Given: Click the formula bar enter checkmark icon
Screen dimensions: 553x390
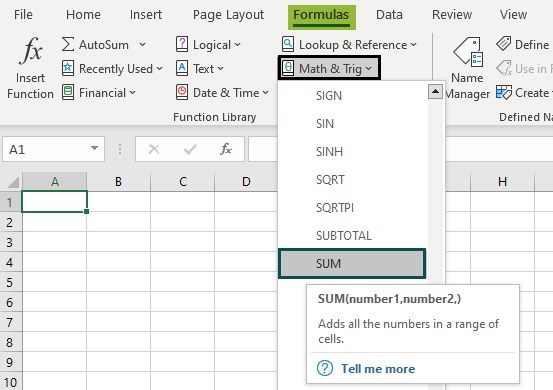Looking at the screenshot, I should 190,150.
